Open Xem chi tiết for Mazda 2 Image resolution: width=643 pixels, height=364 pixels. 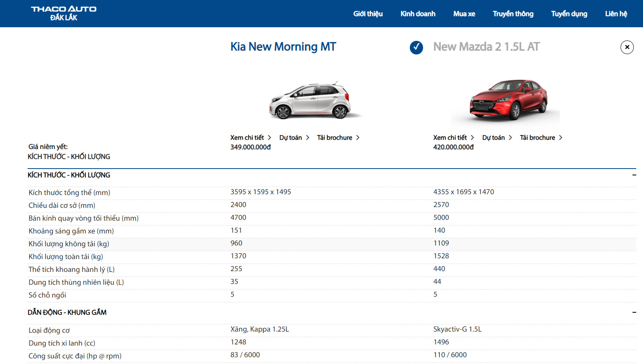pyautogui.click(x=450, y=137)
